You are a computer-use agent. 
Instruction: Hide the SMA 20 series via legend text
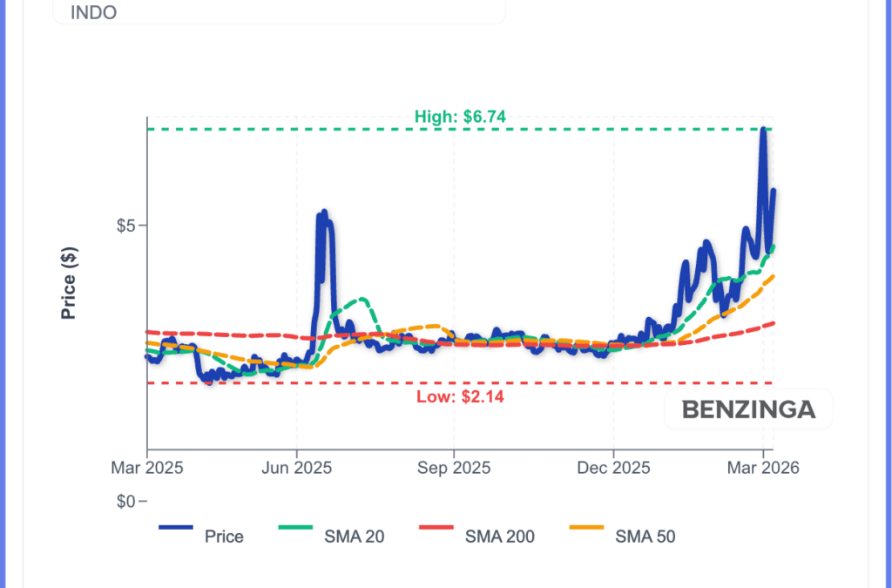pyautogui.click(x=355, y=537)
